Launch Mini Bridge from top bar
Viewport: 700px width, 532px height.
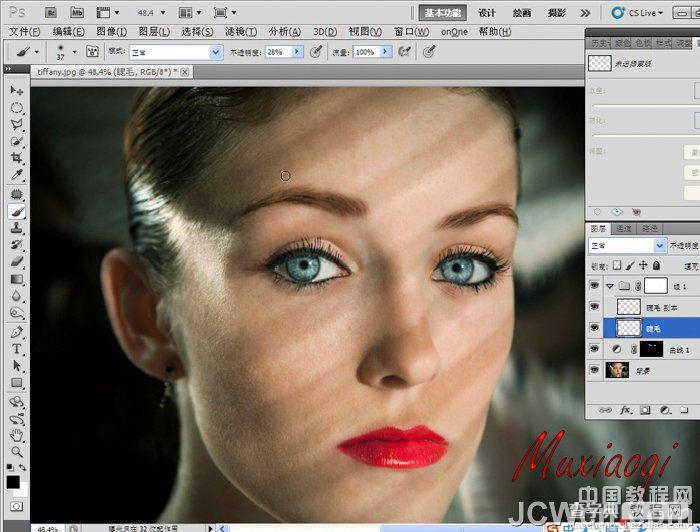[x=77, y=13]
